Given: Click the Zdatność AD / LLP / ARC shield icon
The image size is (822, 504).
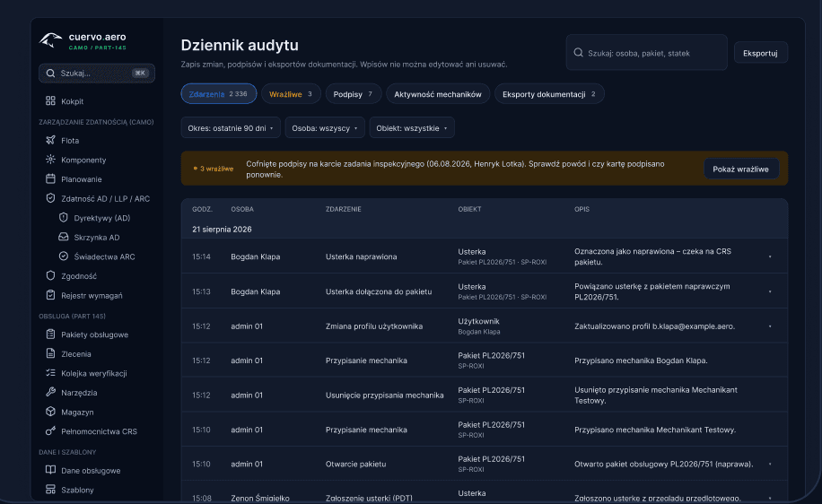Looking at the screenshot, I should point(50,198).
